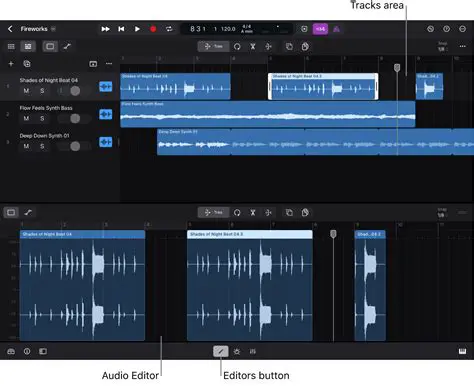Select the multi-select tool in tracks toolbar
474x386 pixels.
click(269, 46)
